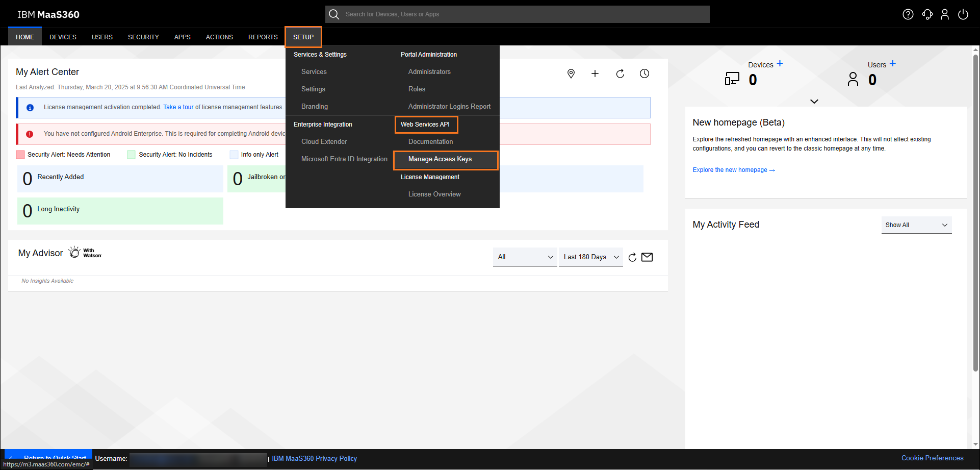Click the search magnifier icon
This screenshot has height=470, width=980.
click(x=334, y=14)
